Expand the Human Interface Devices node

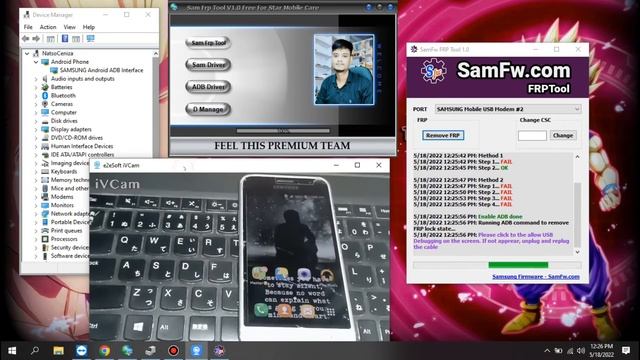(x=36, y=146)
